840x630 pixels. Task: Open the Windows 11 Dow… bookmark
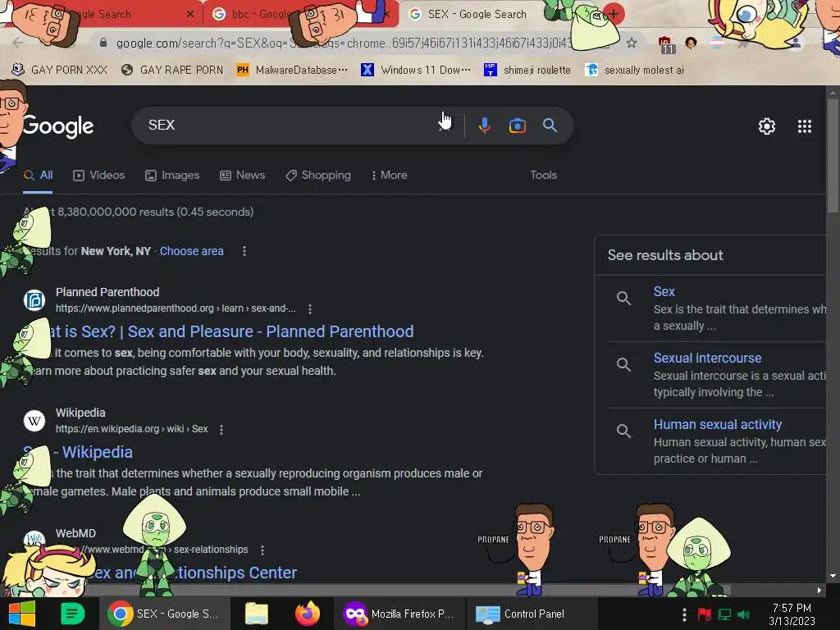416,70
